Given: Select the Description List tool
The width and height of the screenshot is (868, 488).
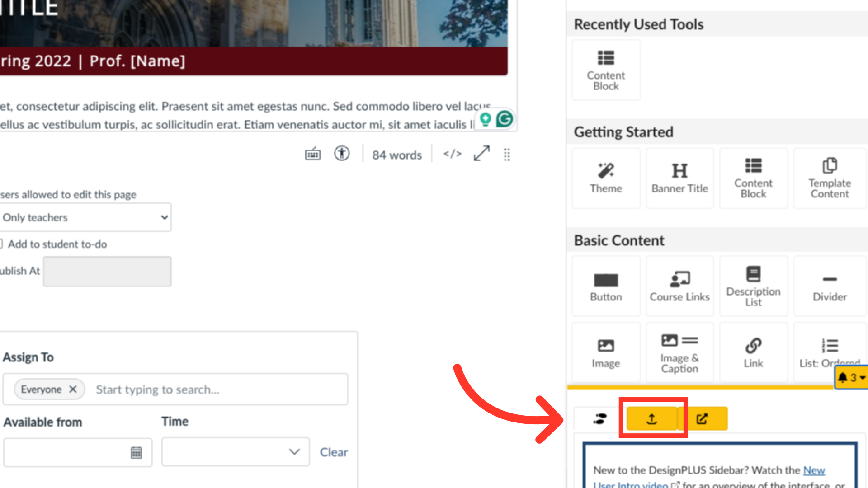Looking at the screenshot, I should click(x=753, y=286).
